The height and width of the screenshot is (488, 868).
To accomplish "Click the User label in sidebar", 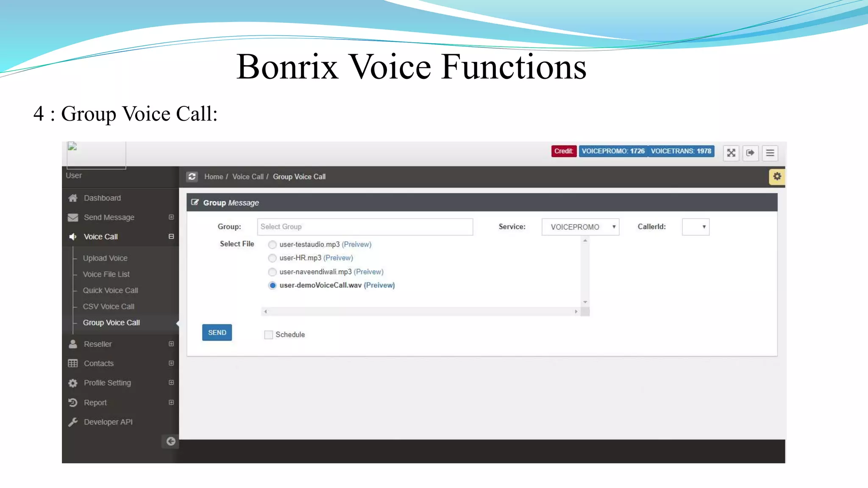I will (x=74, y=175).
